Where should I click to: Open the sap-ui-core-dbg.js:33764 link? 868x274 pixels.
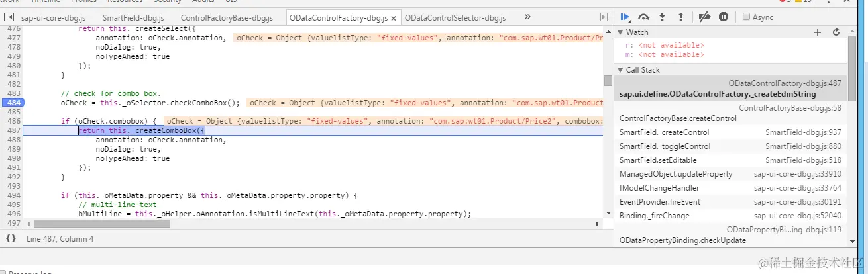(797, 188)
